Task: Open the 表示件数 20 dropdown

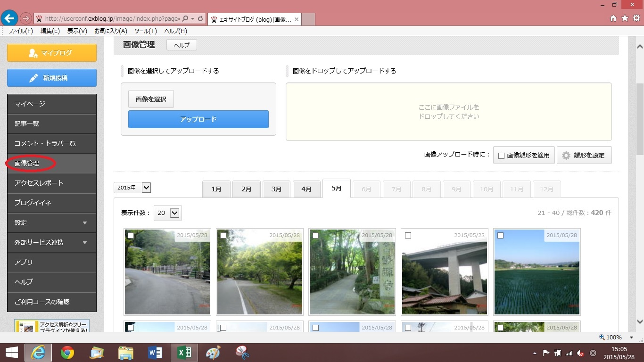Action: pos(168,213)
